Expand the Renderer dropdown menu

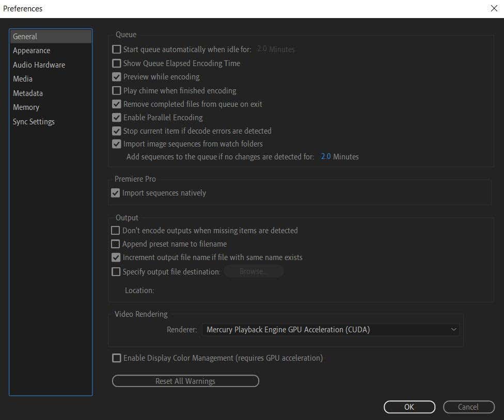330,330
